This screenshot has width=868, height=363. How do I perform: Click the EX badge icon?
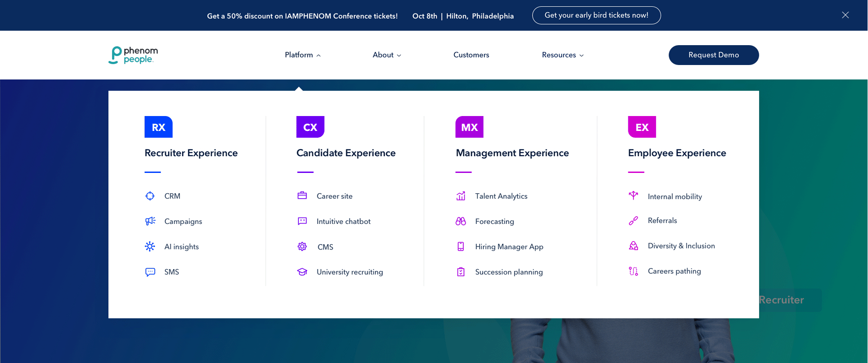coord(642,127)
